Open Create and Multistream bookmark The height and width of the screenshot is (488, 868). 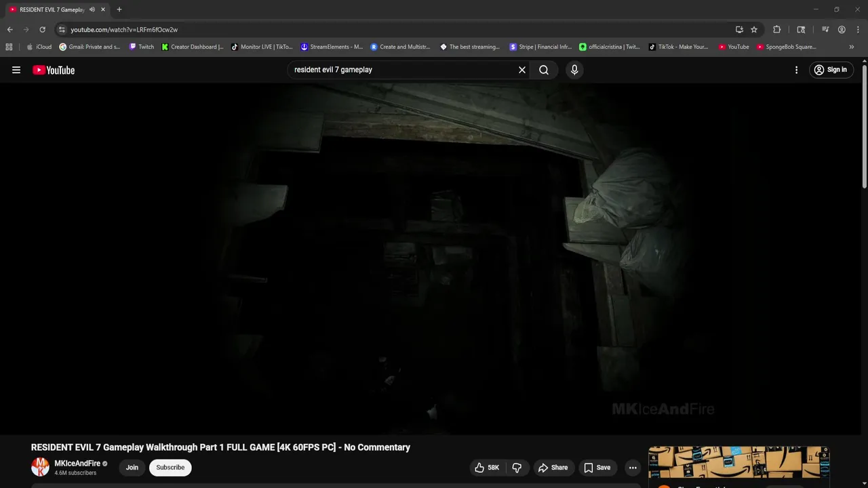click(x=400, y=47)
